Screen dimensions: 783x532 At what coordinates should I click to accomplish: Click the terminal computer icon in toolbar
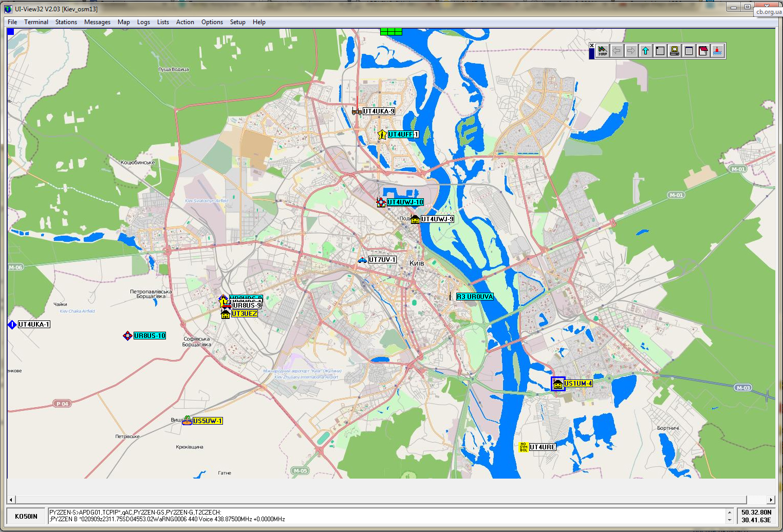pos(675,51)
